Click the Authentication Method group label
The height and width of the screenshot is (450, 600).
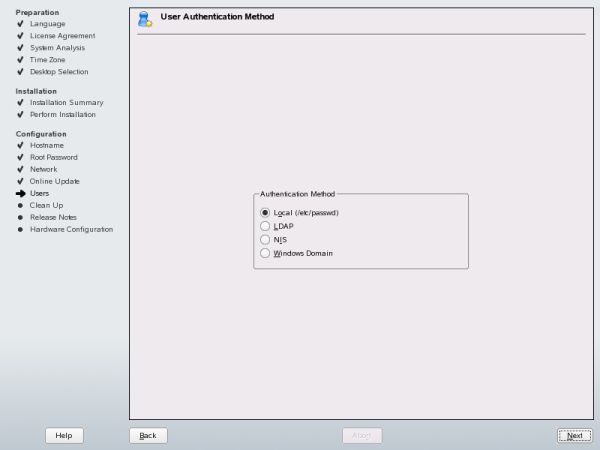click(297, 194)
